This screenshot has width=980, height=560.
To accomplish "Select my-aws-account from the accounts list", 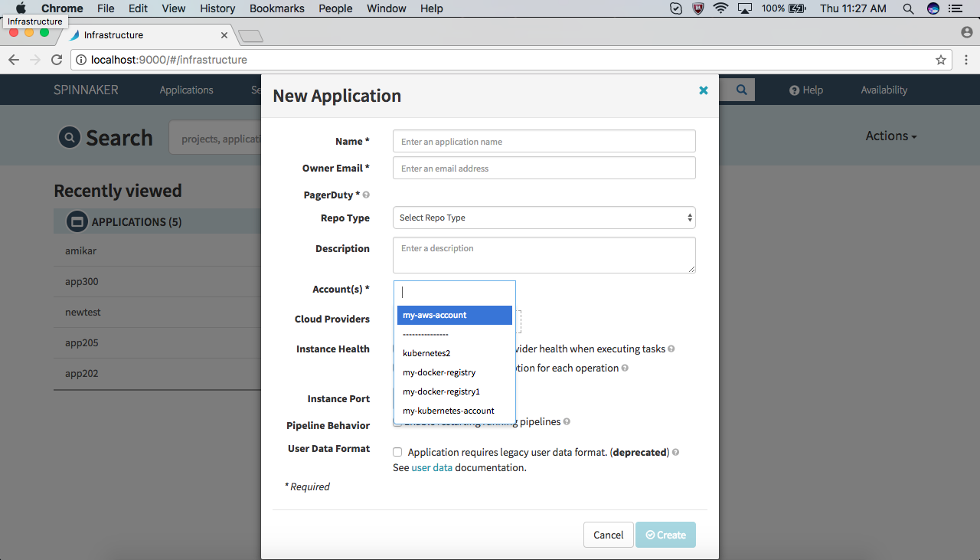I will [455, 315].
